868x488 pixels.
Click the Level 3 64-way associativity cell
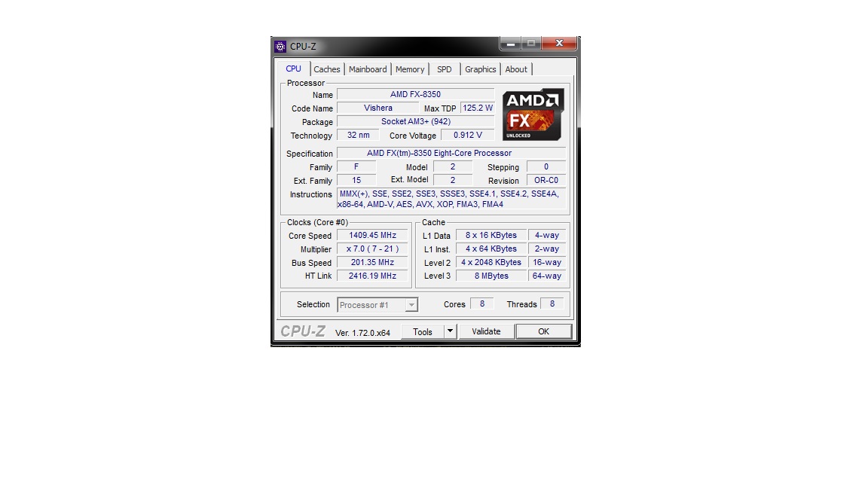tap(547, 276)
